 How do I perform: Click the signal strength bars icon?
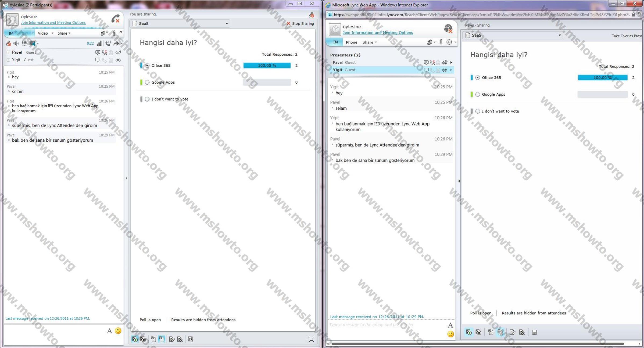(99, 43)
